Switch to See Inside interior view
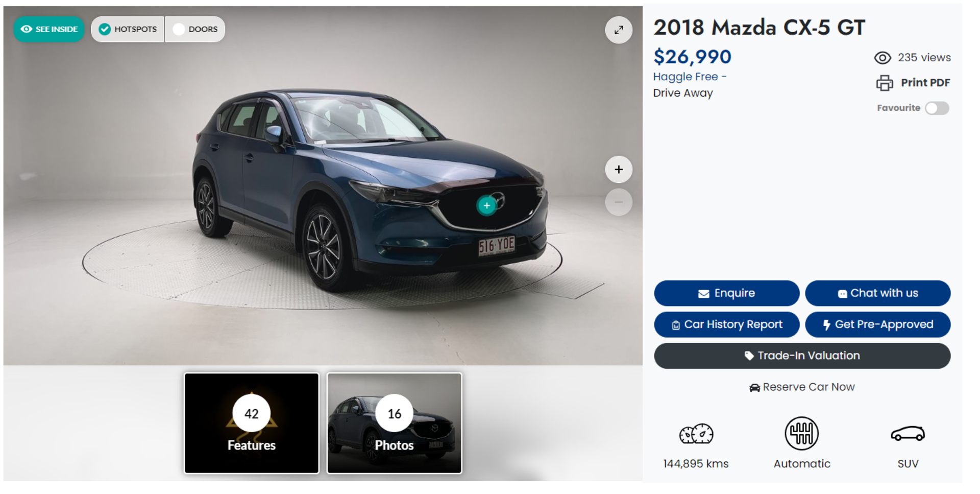 49,29
